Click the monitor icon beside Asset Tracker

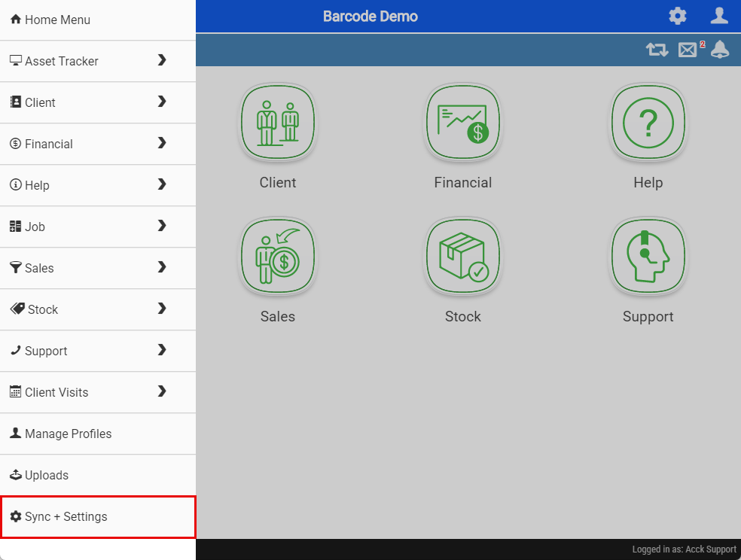pos(16,60)
